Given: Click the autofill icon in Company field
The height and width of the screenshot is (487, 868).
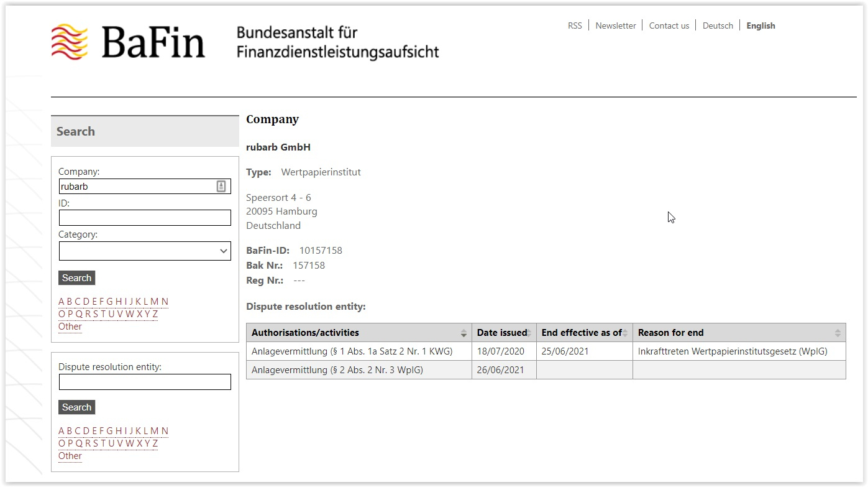Looking at the screenshot, I should tap(221, 186).
